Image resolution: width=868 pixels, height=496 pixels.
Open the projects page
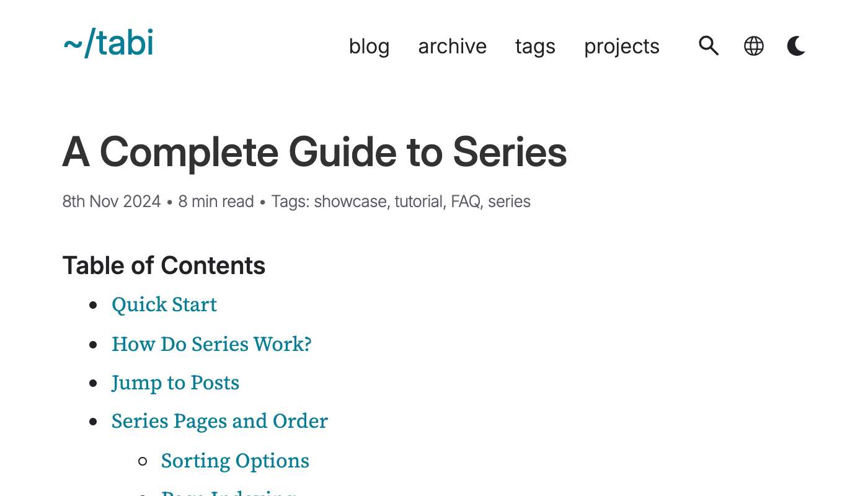coord(621,46)
